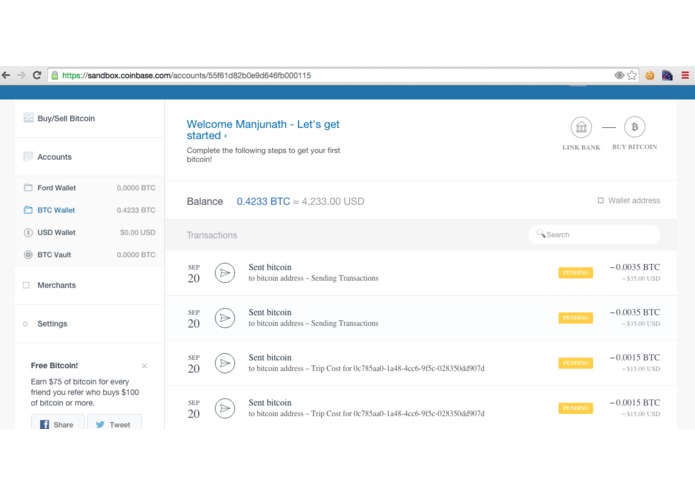Go back using browser back arrow
The image size is (695, 494).
(x=6, y=75)
